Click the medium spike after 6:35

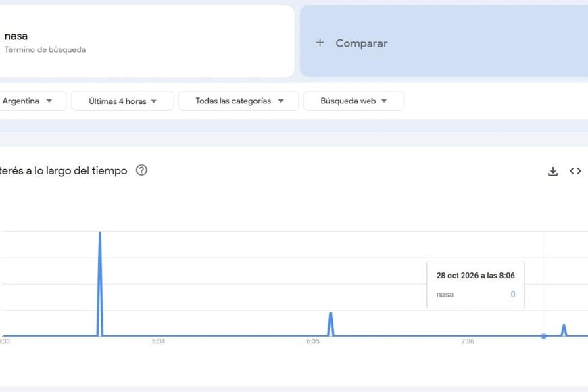pos(330,324)
